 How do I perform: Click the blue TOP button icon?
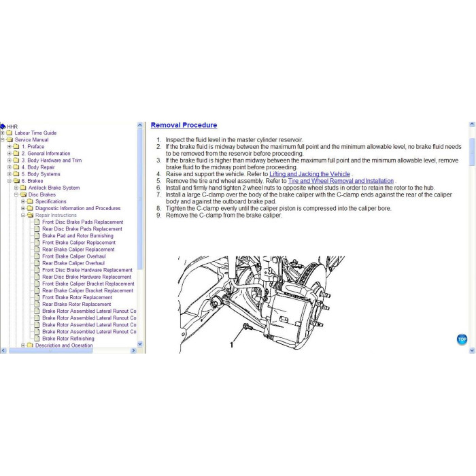[462, 339]
